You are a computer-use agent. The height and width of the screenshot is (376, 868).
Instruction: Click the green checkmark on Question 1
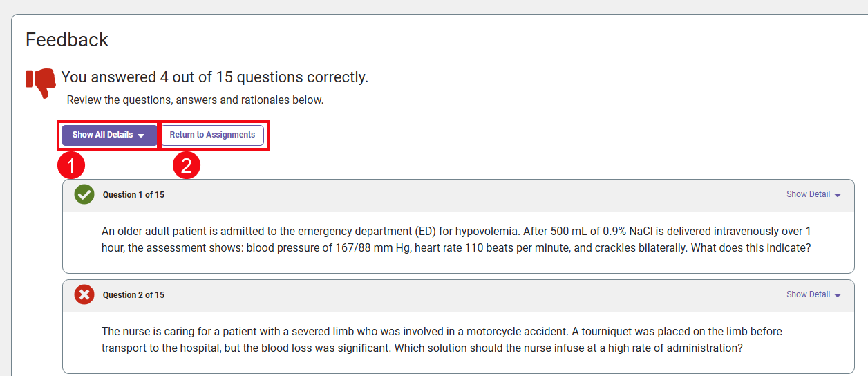pyautogui.click(x=84, y=195)
